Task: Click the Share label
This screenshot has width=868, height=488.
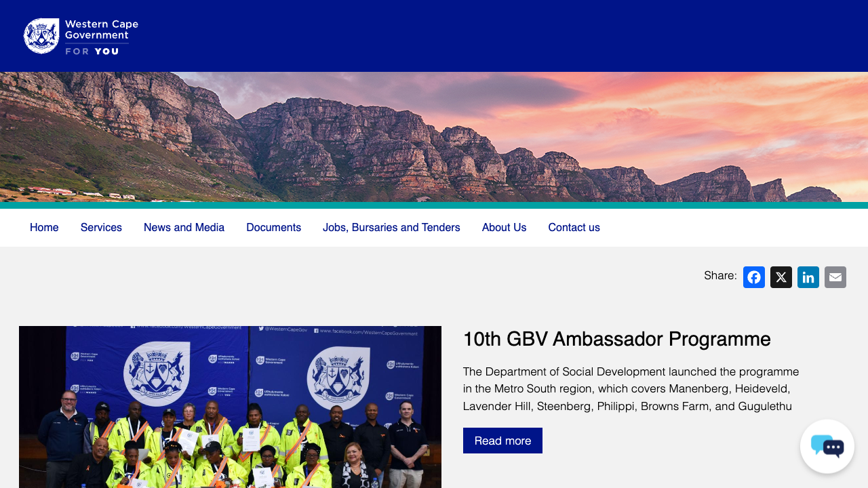Action: coord(719,276)
